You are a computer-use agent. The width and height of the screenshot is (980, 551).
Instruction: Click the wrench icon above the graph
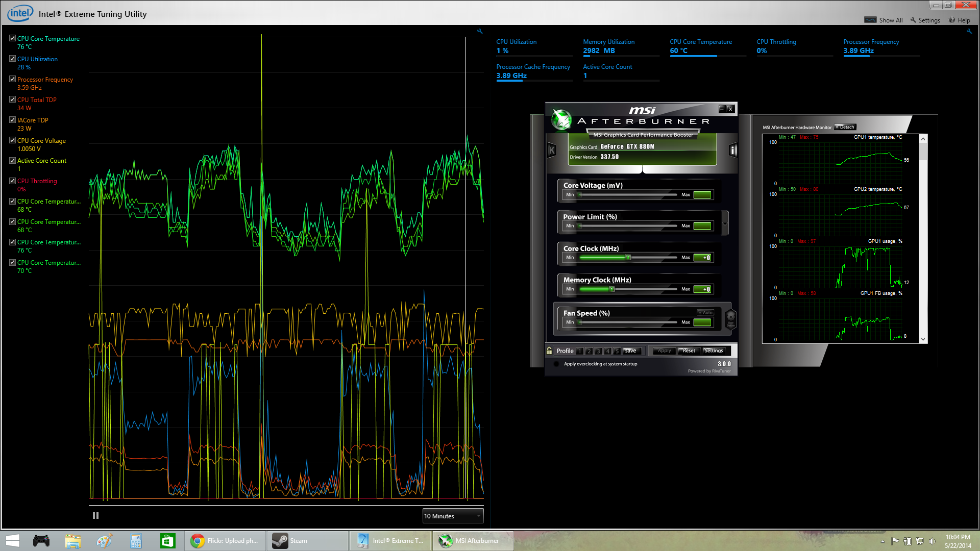point(480,32)
